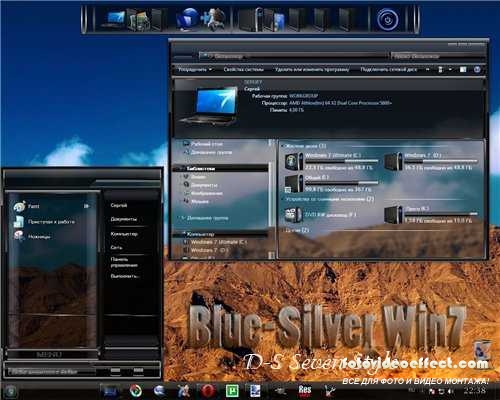The width and height of the screenshot is (500, 400).
Task: Open the green P application in taskbar
Action: pyautogui.click(x=232, y=390)
